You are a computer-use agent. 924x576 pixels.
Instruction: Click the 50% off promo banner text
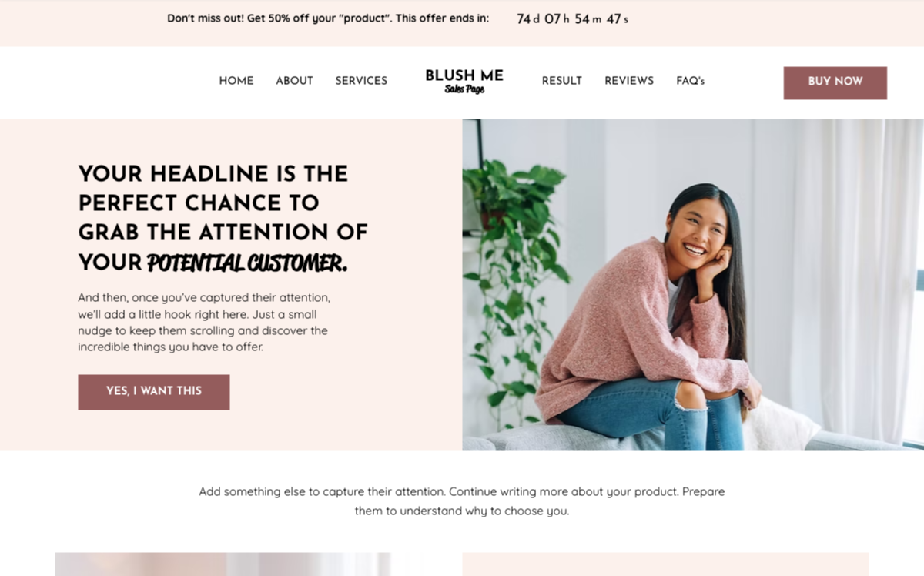[x=328, y=18]
